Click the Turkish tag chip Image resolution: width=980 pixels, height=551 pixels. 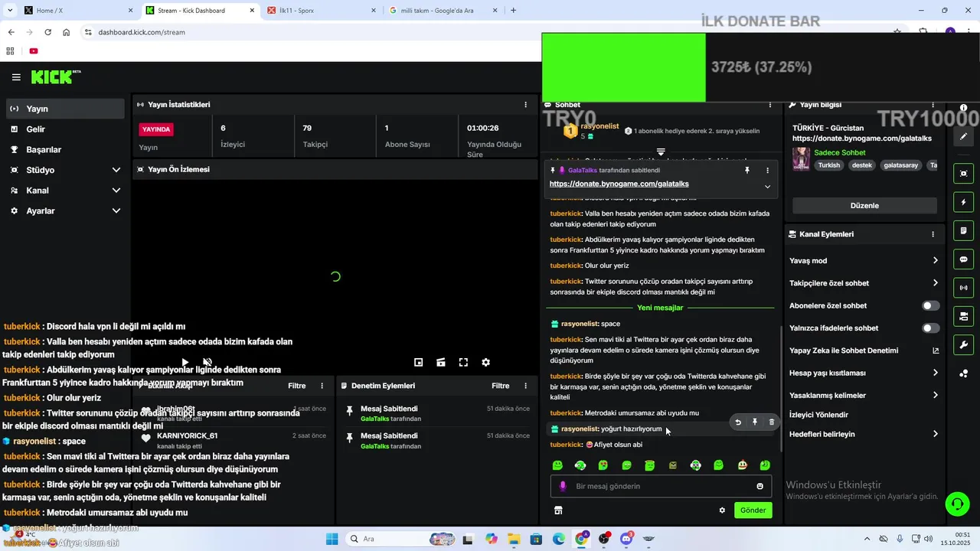pos(828,165)
